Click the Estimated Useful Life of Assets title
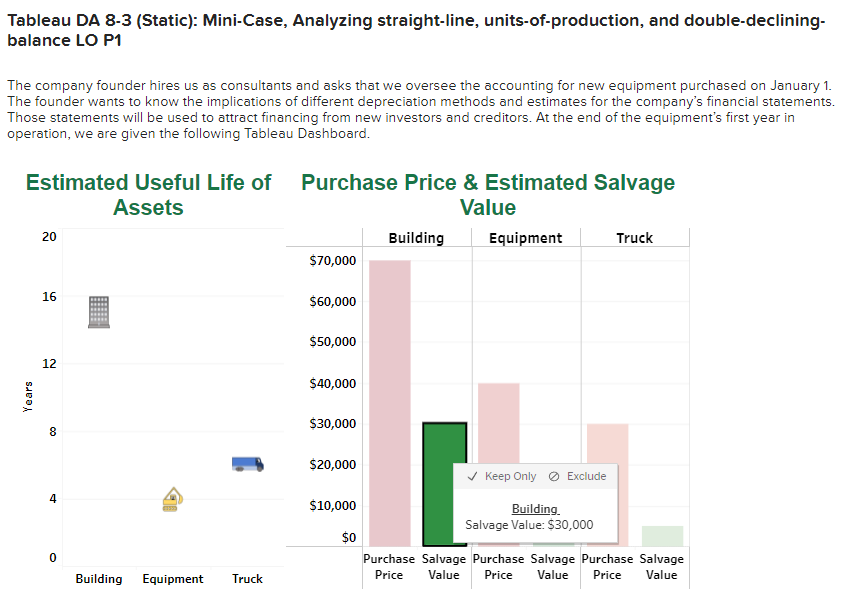Screen dimensions: 848x614 (x=148, y=195)
